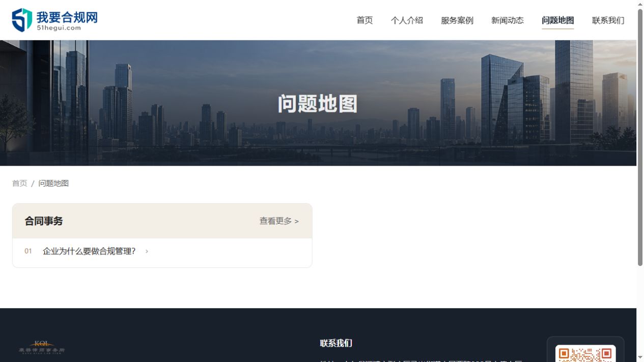
Task: Click the 合同事务 card heading
Action: (44, 221)
